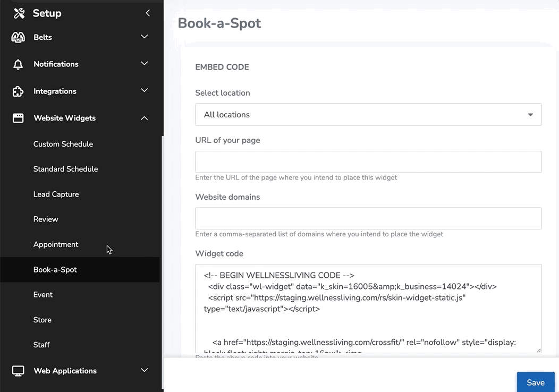This screenshot has width=559, height=392.
Task: Open Lead Capture widget page
Action: (x=56, y=194)
